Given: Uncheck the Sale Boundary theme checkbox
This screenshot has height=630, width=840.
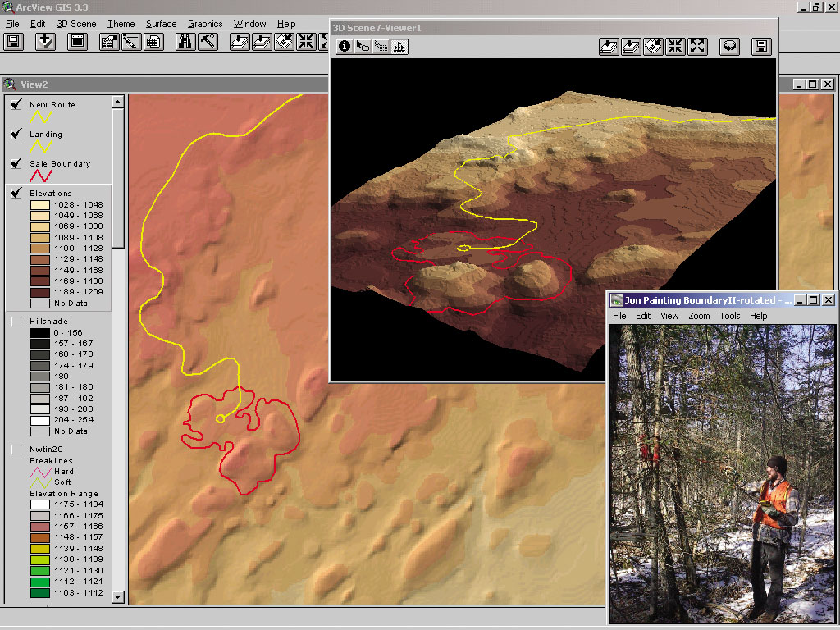Looking at the screenshot, I should tap(16, 163).
